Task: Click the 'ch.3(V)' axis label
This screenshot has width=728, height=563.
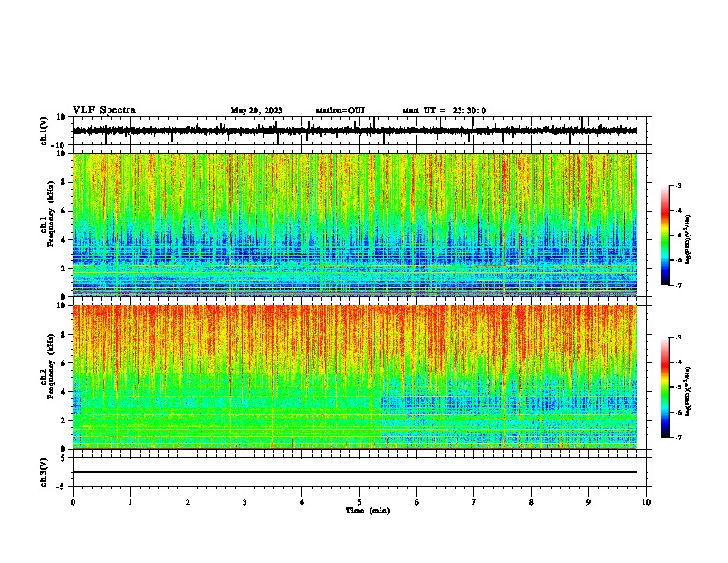Action: (x=44, y=472)
